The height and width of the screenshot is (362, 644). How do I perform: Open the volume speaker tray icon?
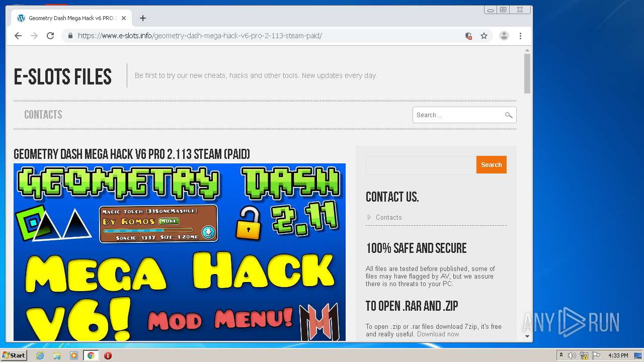pyautogui.click(x=572, y=355)
